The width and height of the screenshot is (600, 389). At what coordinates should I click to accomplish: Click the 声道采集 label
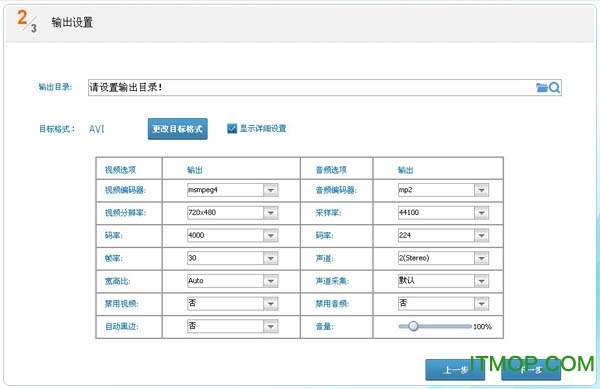click(x=332, y=281)
